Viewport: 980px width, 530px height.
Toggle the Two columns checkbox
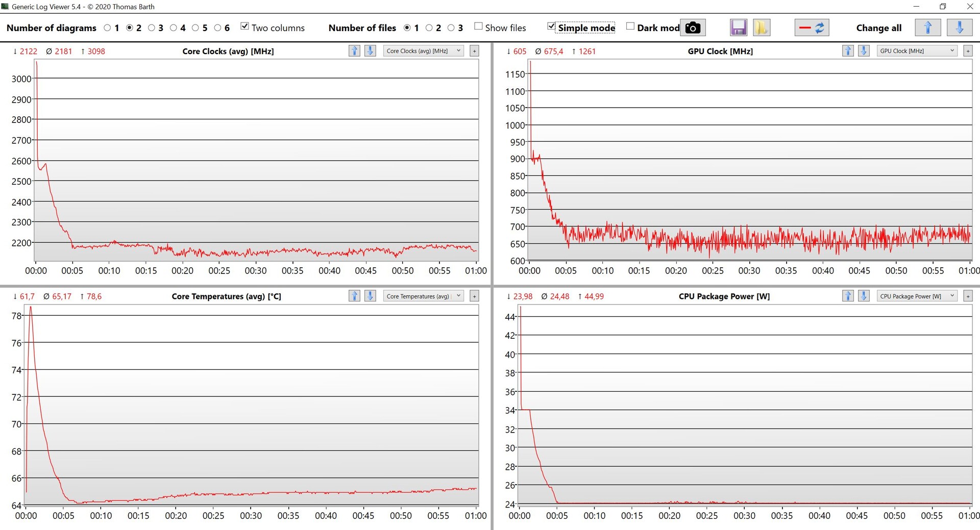tap(245, 27)
